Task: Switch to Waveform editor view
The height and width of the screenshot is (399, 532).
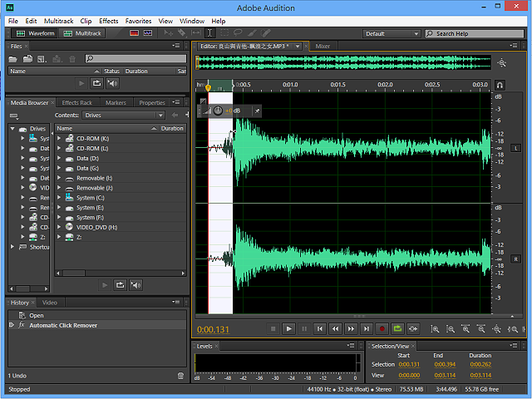Action: pos(35,33)
